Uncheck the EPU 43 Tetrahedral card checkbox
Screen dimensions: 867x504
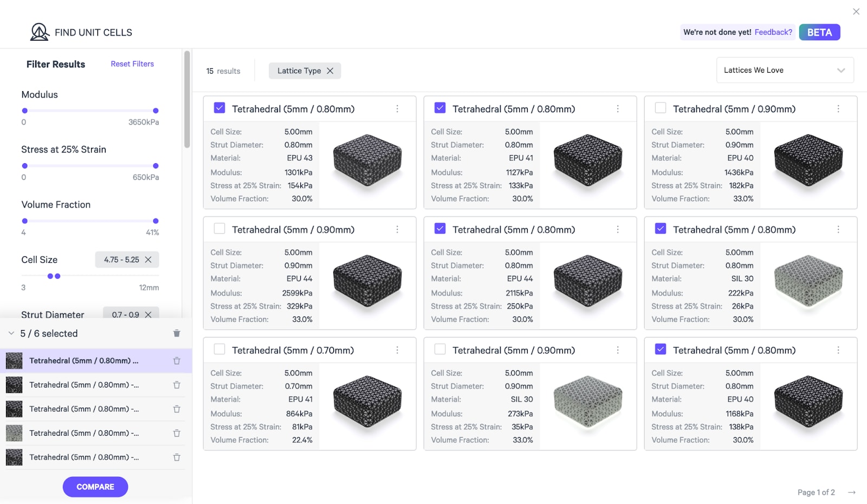coord(219,108)
